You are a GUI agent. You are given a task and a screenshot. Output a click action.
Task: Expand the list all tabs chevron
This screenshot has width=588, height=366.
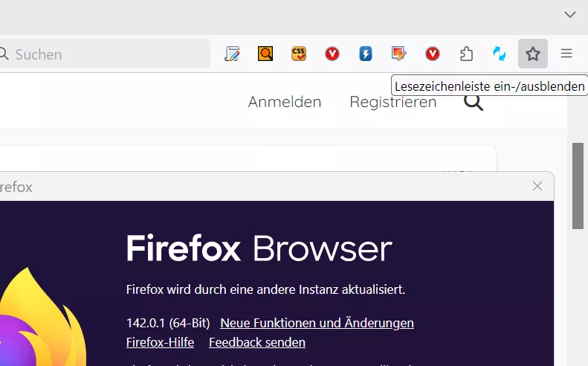point(570,14)
